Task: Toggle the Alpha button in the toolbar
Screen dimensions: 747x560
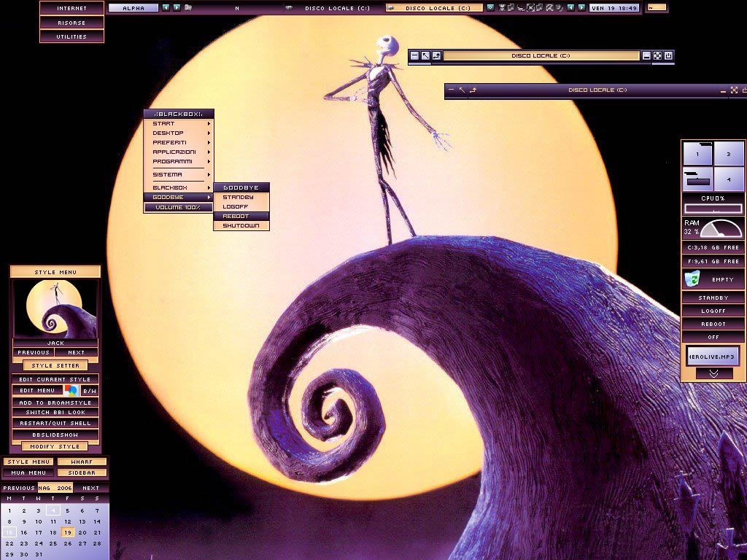Action: pos(133,8)
